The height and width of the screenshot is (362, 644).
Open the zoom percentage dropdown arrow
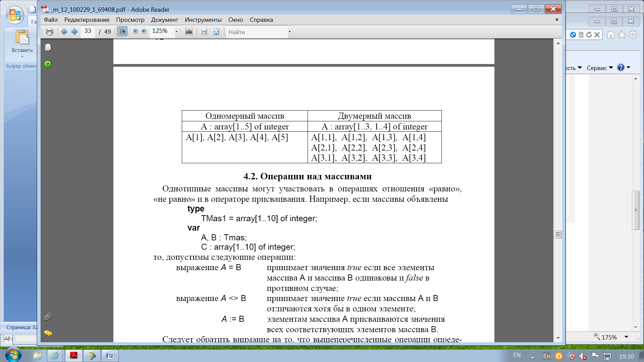[176, 32]
